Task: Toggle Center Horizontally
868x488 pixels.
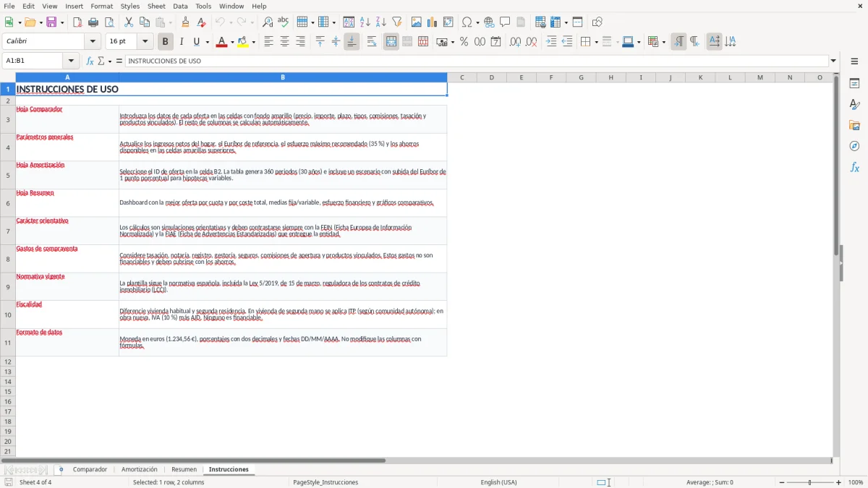Action: point(285,42)
